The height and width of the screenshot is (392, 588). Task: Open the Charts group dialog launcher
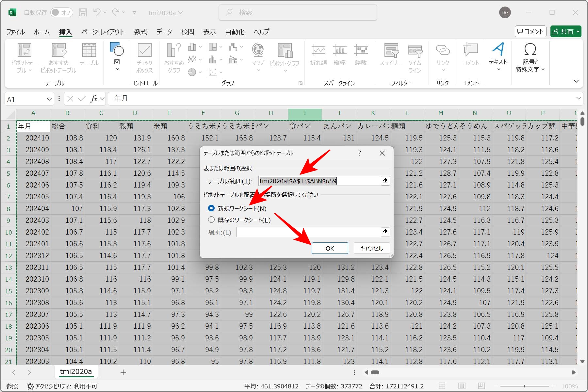coord(300,83)
